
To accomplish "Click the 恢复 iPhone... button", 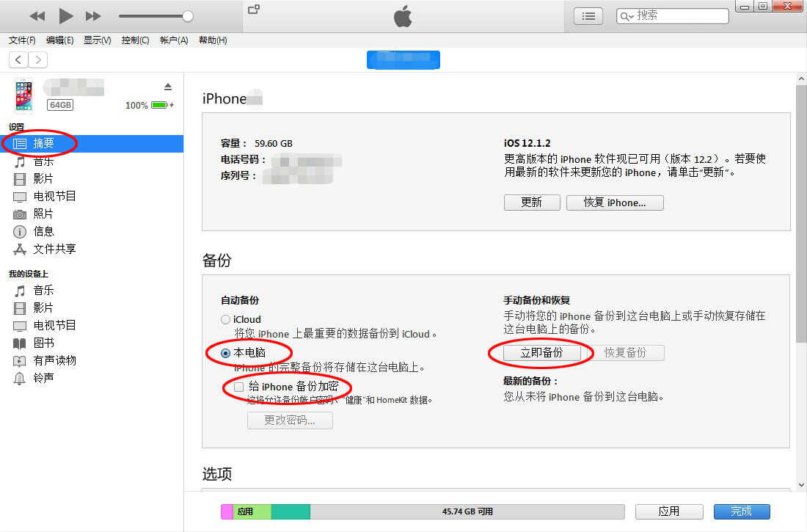I will pyautogui.click(x=615, y=203).
